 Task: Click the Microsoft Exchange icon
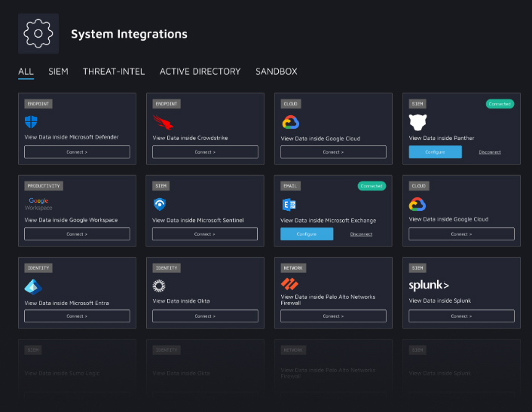[x=289, y=205]
